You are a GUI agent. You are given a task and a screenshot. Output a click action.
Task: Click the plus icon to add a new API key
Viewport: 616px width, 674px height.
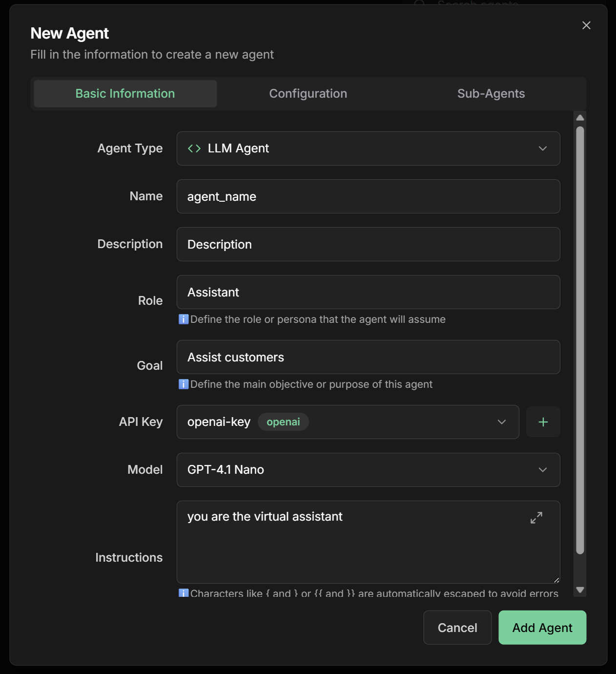543,421
